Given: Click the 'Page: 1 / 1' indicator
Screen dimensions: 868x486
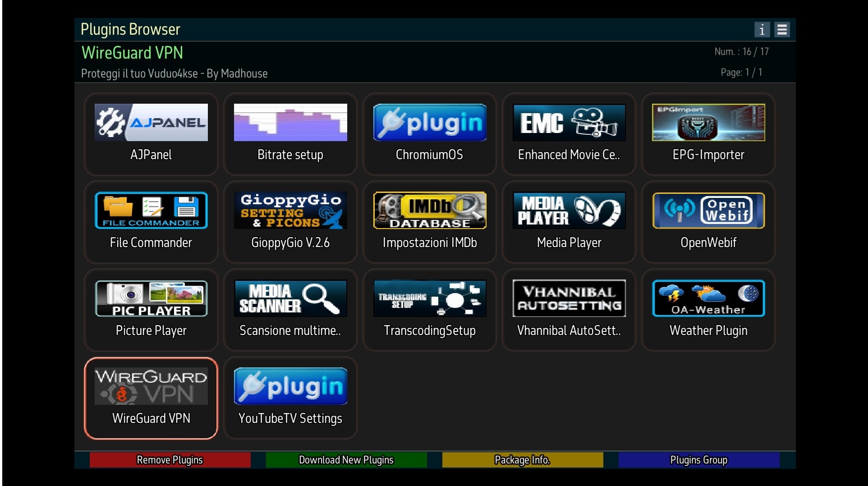Looking at the screenshot, I should [742, 72].
